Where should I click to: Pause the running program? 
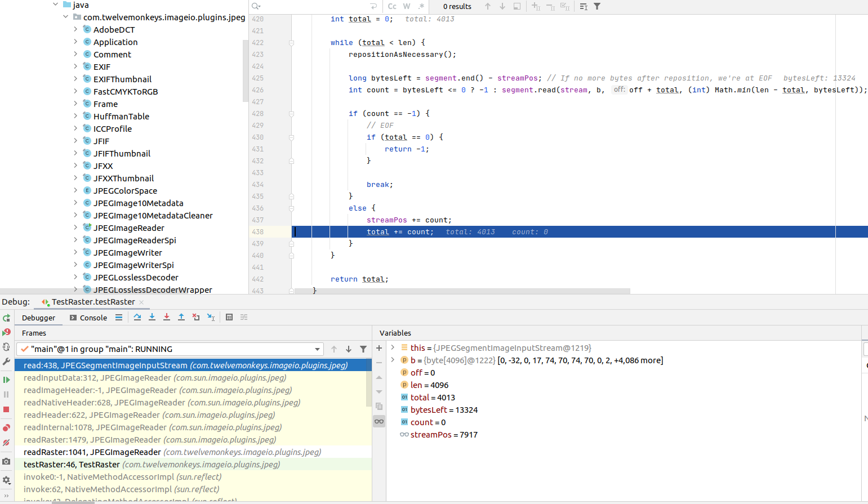pyautogui.click(x=7, y=394)
